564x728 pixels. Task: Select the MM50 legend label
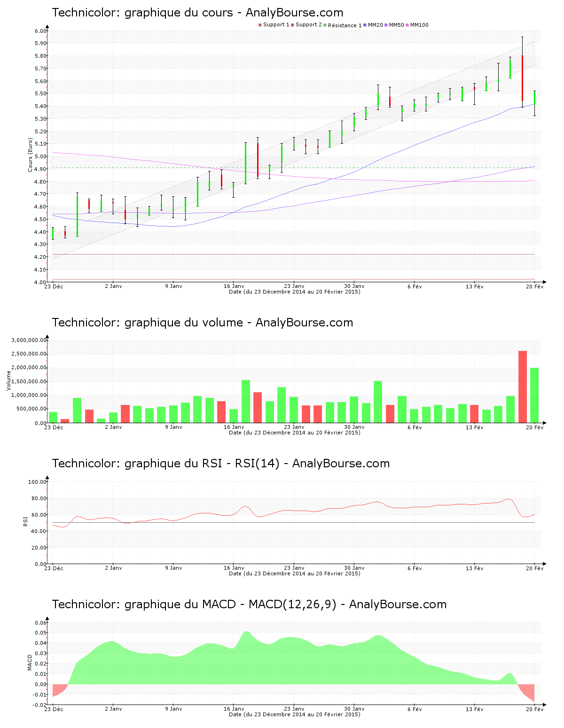pyautogui.click(x=397, y=25)
